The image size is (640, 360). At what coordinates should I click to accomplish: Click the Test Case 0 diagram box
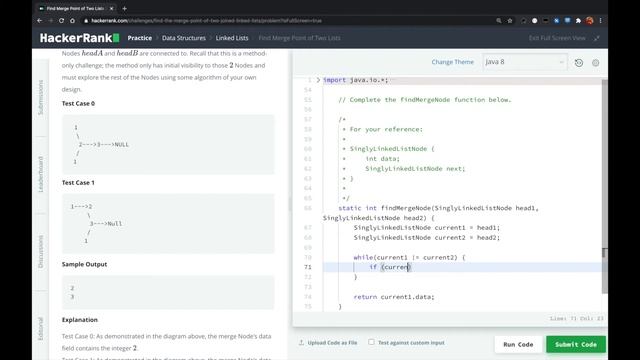[168, 144]
